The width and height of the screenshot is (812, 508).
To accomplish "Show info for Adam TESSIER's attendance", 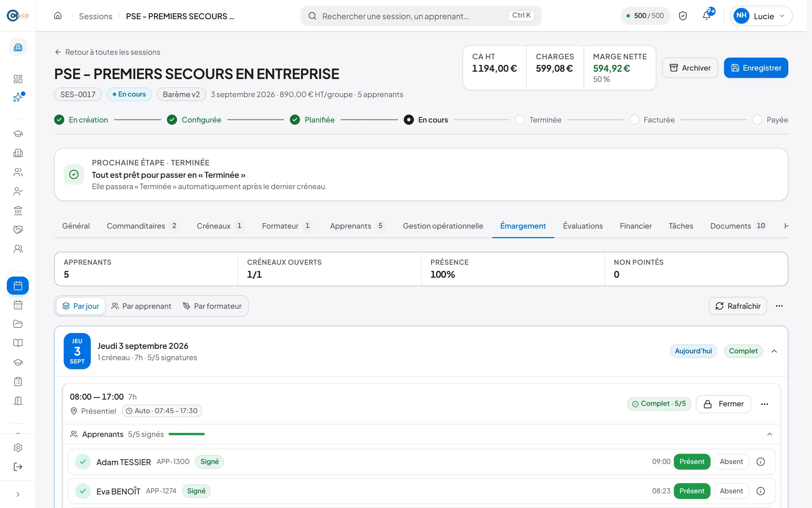I will click(x=761, y=462).
